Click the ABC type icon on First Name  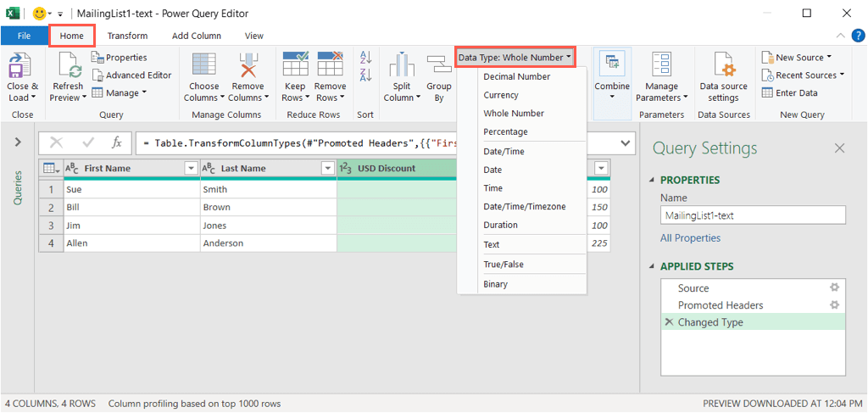coord(72,169)
